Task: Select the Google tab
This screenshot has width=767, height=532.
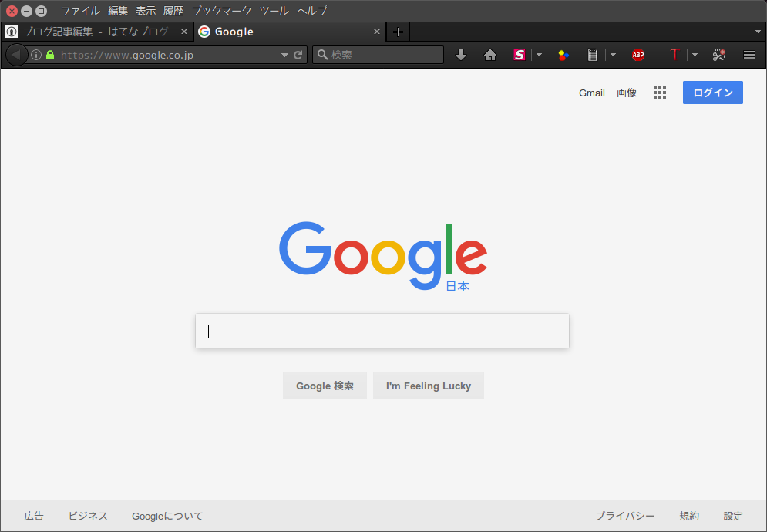Action: point(290,32)
